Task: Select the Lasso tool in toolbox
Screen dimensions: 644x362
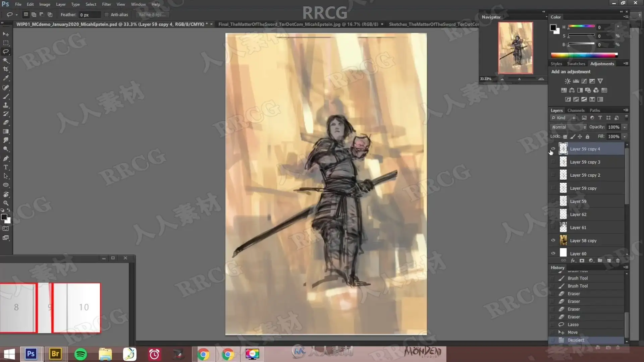Action: tap(6, 52)
